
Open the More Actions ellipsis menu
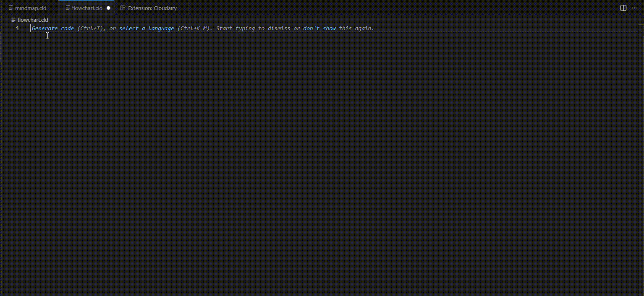point(634,8)
